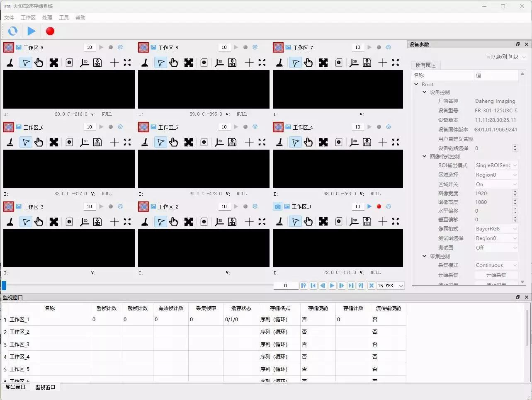Viewport: 532px width, 400px height.
Task: Click the red device icon of 工作区_6
Action: tap(9, 127)
